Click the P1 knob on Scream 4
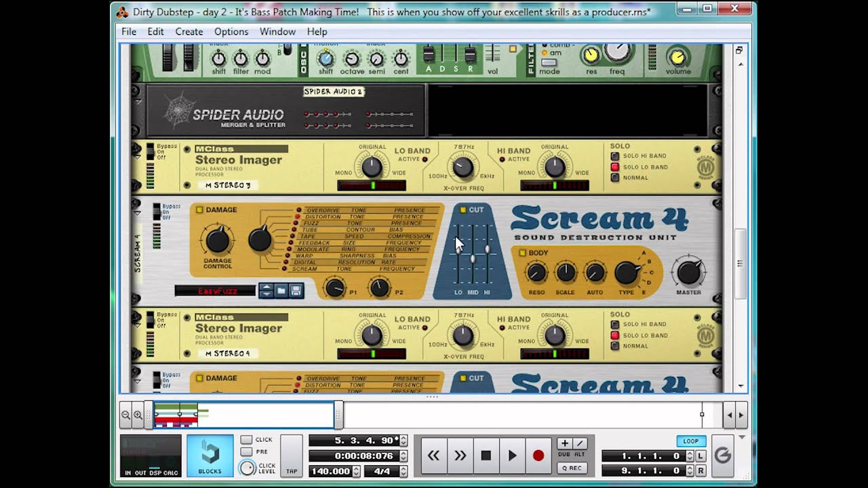The image size is (868, 488). 335,288
